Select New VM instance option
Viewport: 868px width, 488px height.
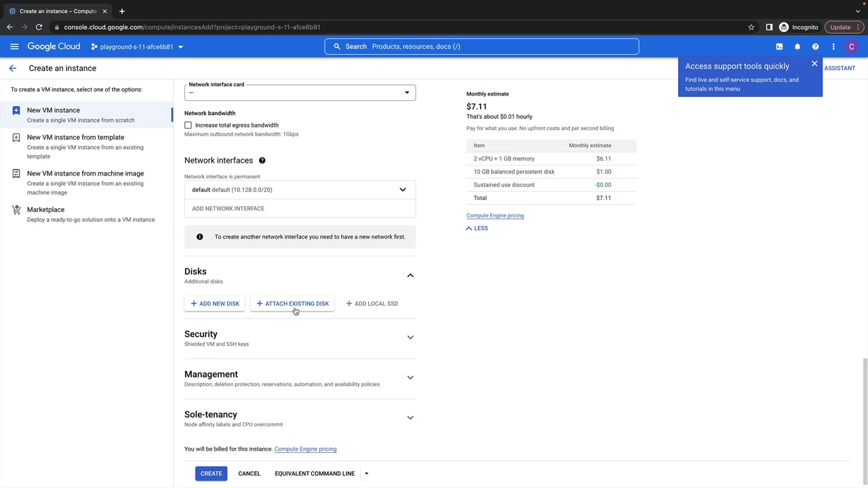[87, 115]
